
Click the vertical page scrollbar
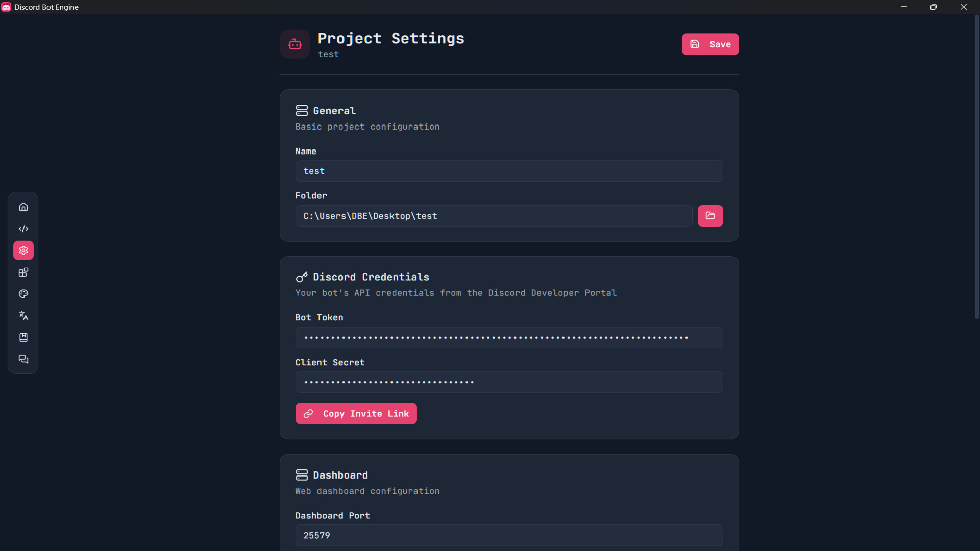977,168
